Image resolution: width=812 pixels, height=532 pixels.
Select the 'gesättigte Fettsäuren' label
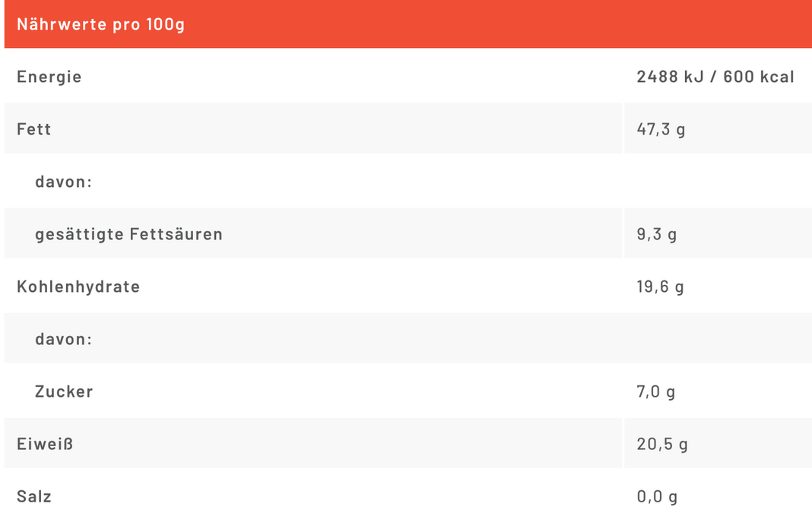click(x=129, y=234)
